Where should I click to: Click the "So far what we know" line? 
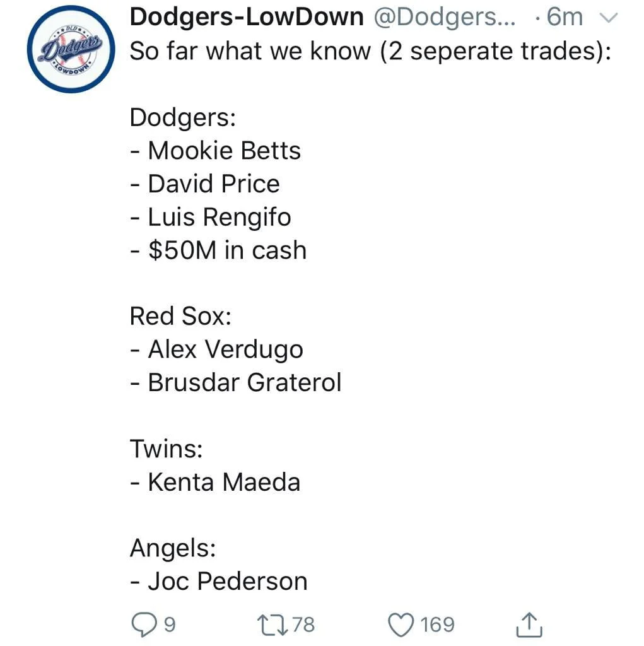tap(370, 51)
